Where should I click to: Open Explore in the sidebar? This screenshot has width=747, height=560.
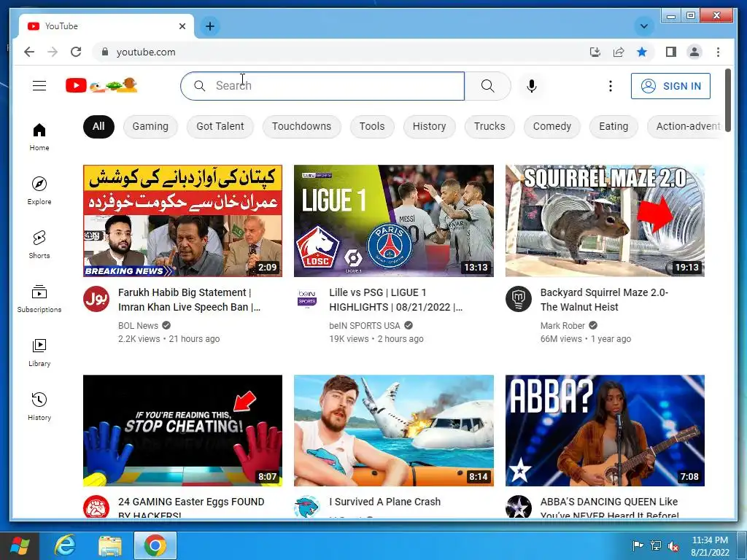[39, 191]
